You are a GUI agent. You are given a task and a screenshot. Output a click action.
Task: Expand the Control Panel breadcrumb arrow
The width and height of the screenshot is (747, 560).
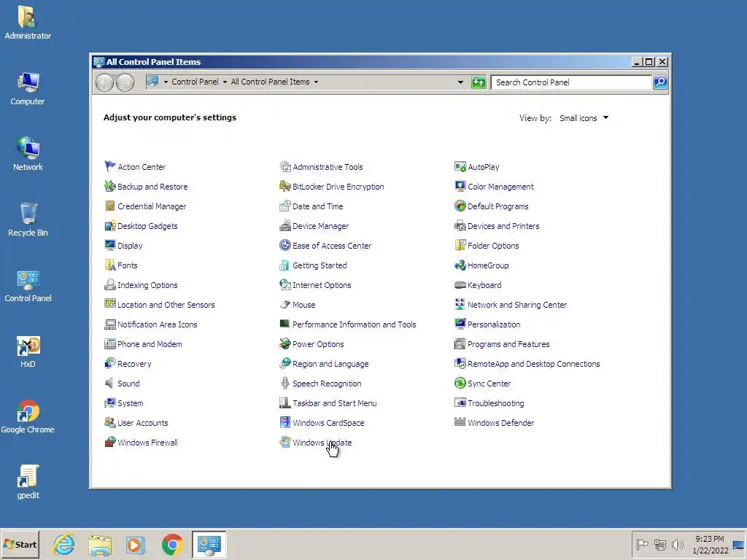[x=225, y=82]
